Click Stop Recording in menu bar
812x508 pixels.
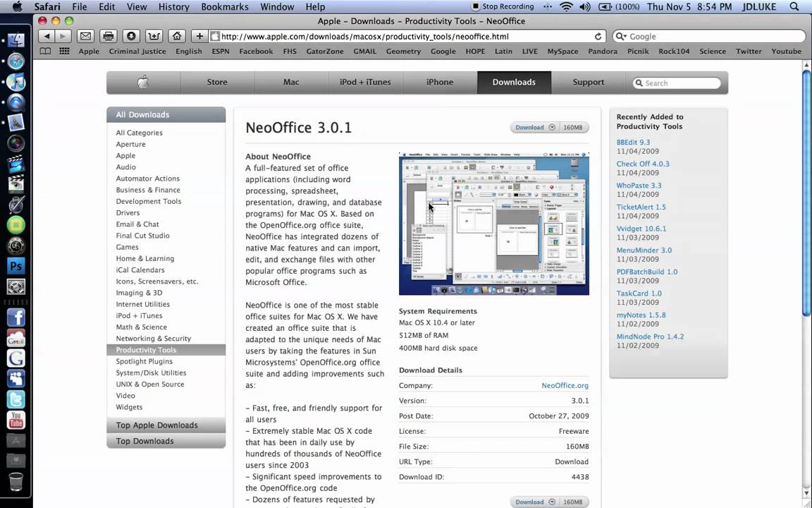click(x=503, y=7)
